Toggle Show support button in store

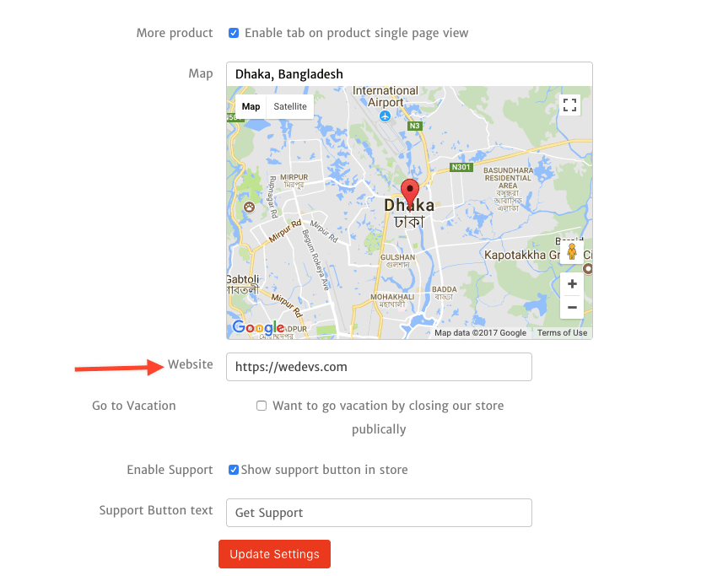click(x=234, y=470)
